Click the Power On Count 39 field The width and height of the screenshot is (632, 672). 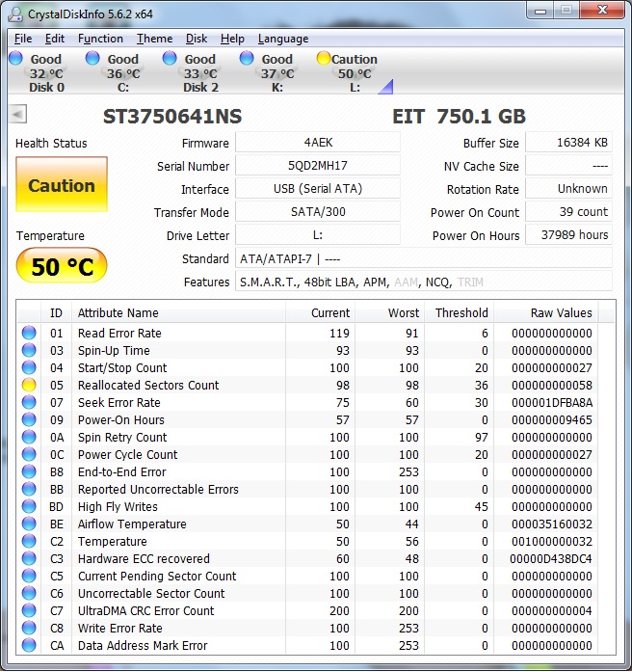pos(568,212)
